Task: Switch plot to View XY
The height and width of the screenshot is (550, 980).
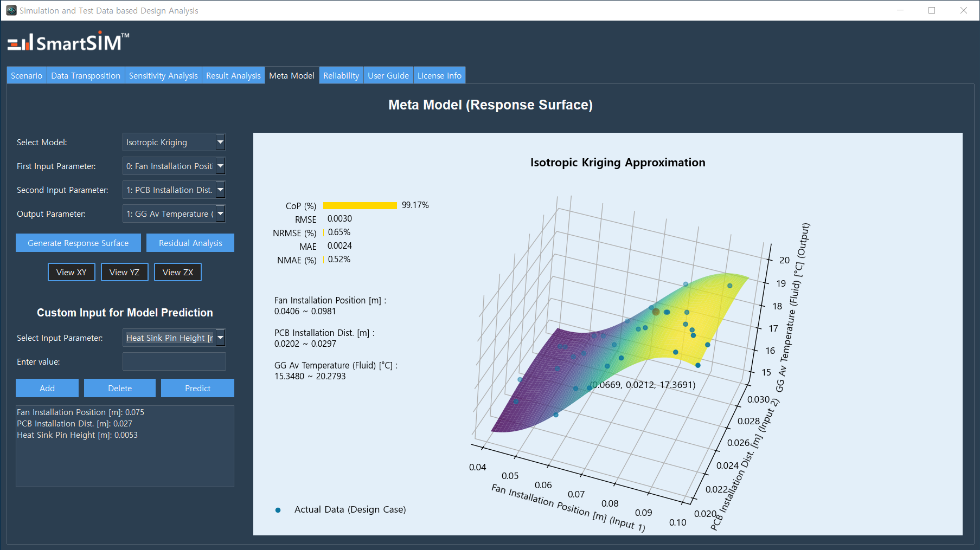Action: click(x=72, y=273)
